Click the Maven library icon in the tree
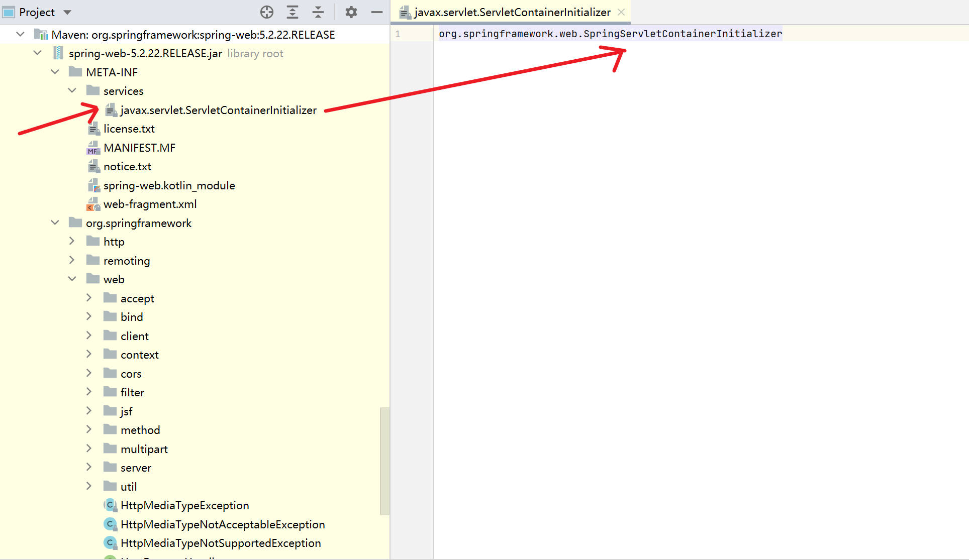This screenshot has height=560, width=969. (41, 34)
